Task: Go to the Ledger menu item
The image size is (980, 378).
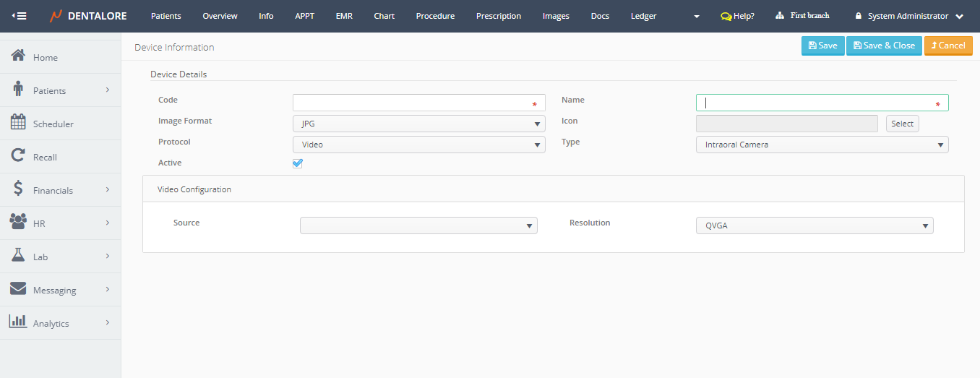Action: (643, 16)
